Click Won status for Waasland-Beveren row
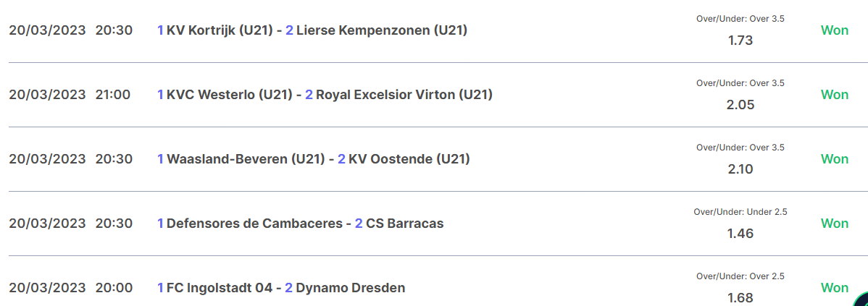 click(834, 159)
